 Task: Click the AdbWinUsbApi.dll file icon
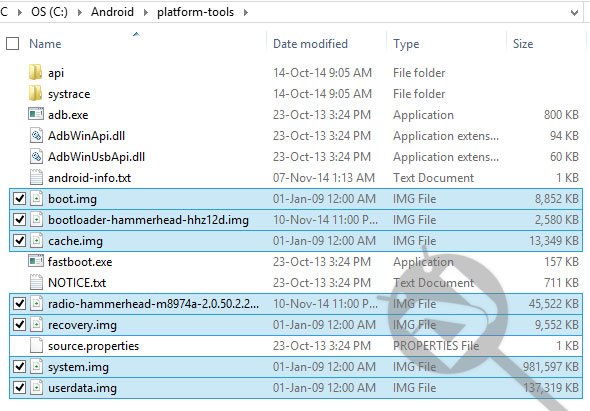click(36, 157)
